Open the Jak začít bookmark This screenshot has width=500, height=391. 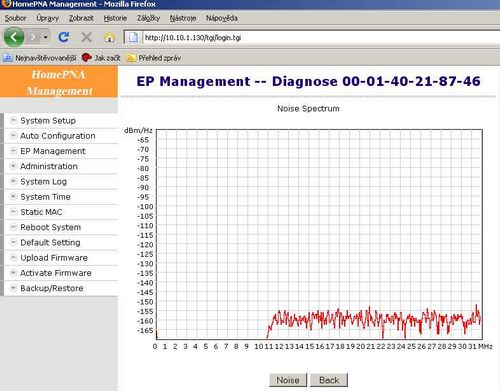click(x=101, y=58)
